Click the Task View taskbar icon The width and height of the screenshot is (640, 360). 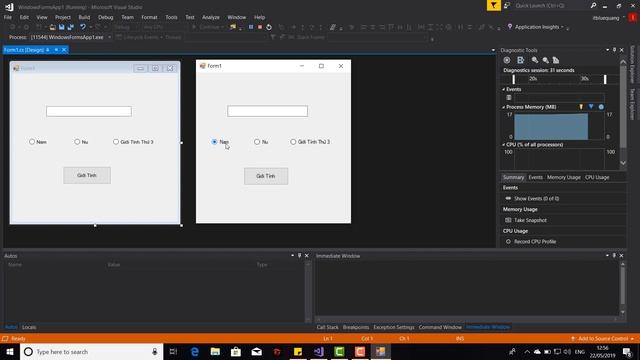tap(173, 351)
